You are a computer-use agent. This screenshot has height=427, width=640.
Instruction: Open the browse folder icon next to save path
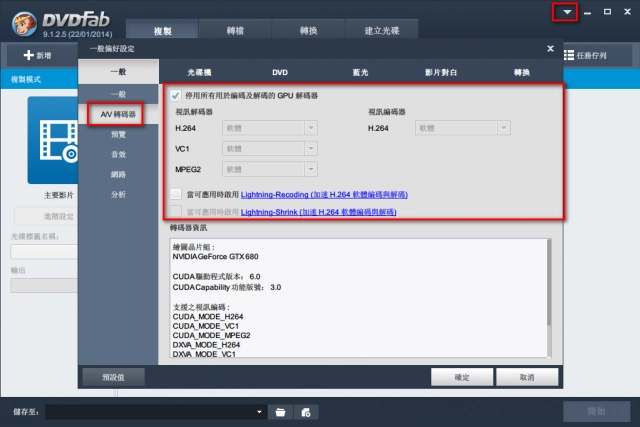(x=280, y=412)
